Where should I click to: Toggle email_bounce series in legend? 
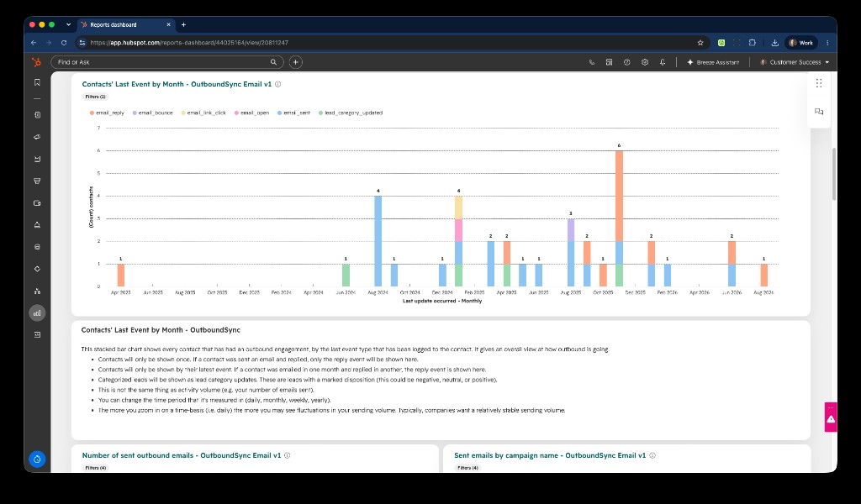[x=153, y=113]
